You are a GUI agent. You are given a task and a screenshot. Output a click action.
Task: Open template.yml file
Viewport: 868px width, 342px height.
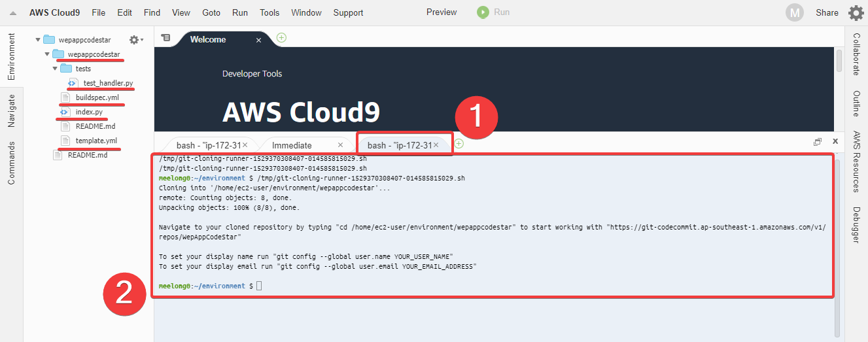(x=96, y=141)
